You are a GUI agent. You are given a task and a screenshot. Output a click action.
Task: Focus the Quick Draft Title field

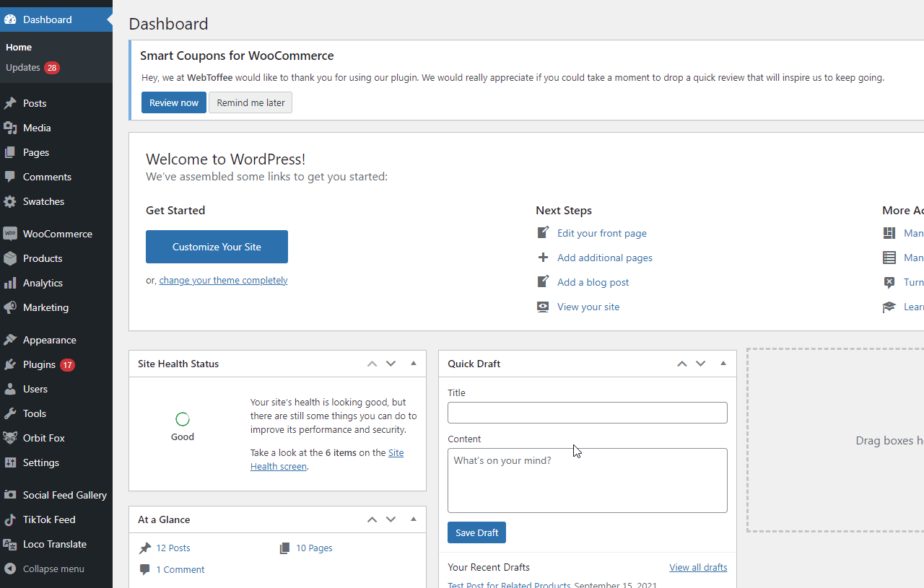(588, 413)
